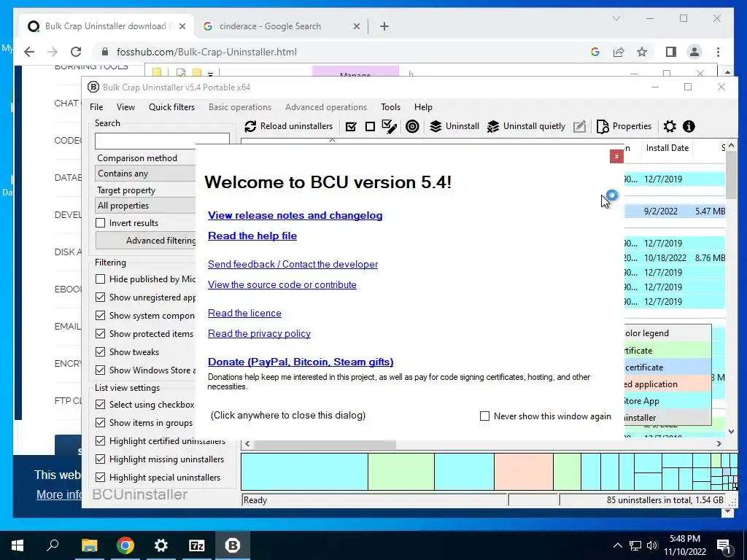Uncheck Show tweaks checkbox
This screenshot has height=560, width=747.
(x=100, y=352)
